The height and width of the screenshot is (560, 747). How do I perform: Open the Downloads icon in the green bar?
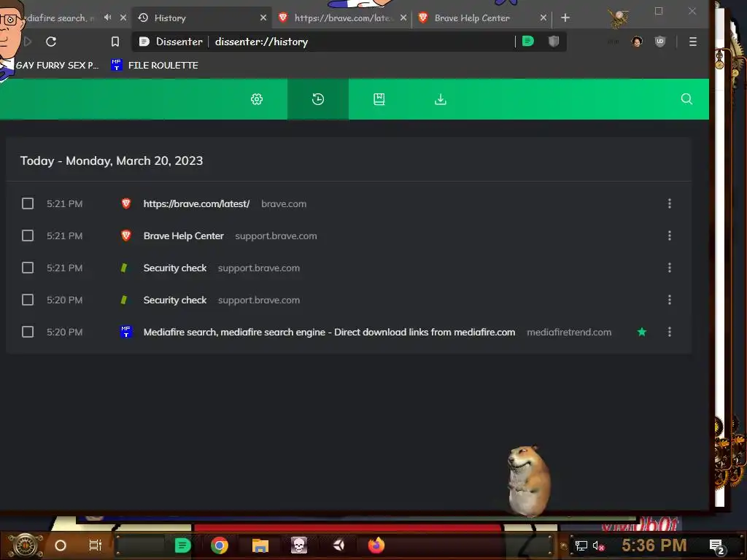pos(441,99)
